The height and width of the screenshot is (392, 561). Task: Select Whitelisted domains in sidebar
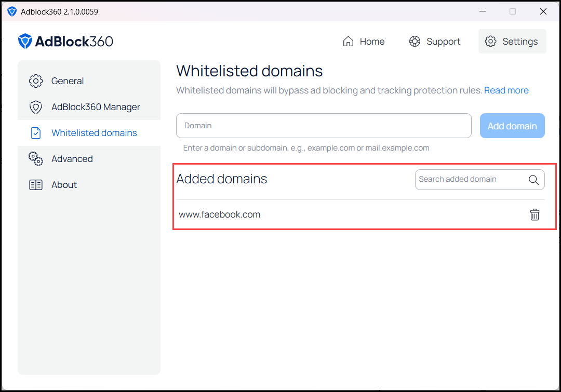point(89,133)
